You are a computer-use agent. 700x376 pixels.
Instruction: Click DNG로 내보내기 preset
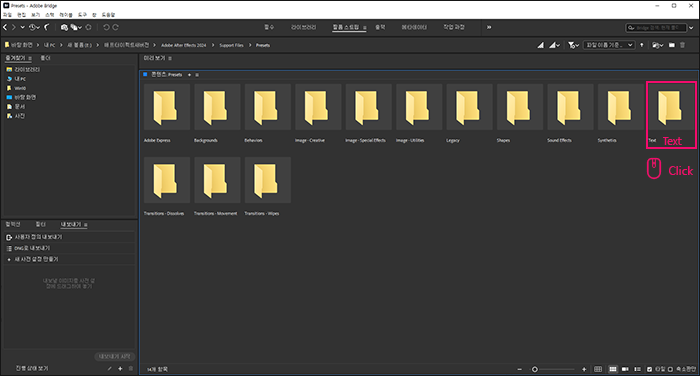pyautogui.click(x=32, y=248)
